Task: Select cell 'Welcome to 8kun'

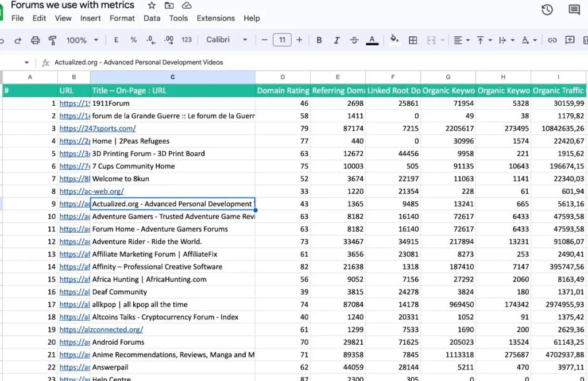Action: 172,179
